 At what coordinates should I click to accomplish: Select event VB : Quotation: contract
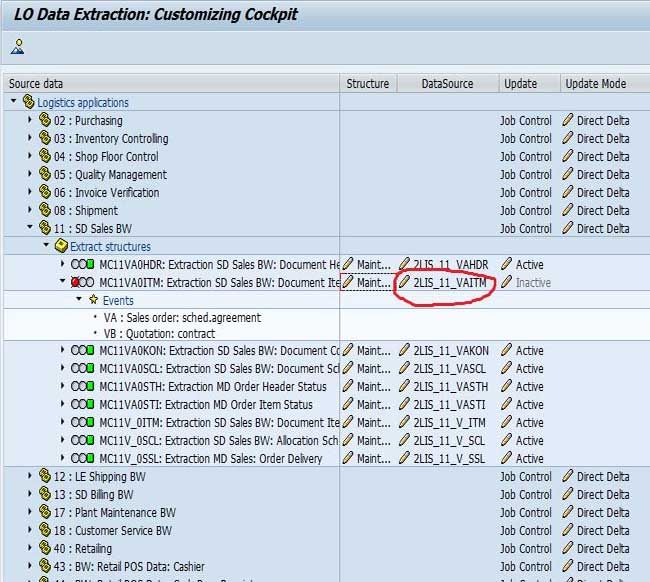click(160, 334)
